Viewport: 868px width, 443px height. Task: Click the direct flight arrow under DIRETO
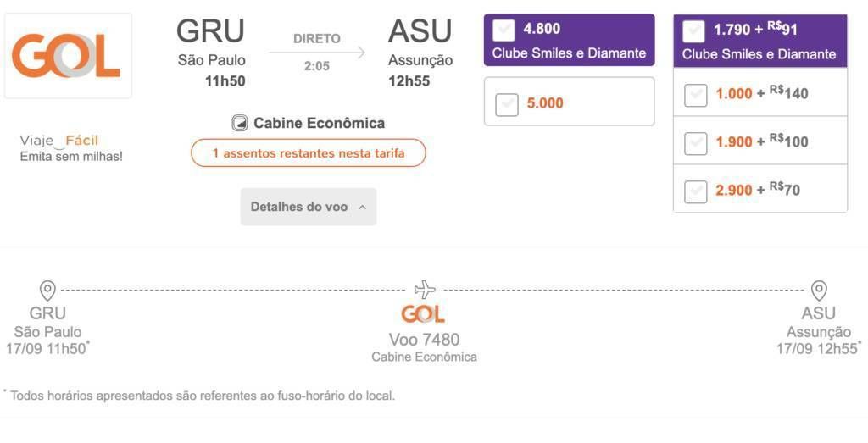[x=317, y=53]
